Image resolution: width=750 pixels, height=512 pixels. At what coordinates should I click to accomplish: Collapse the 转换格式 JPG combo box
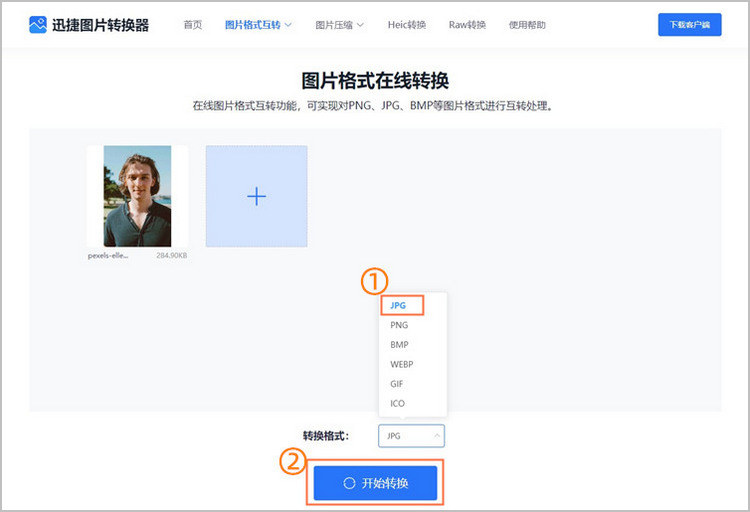click(411, 436)
